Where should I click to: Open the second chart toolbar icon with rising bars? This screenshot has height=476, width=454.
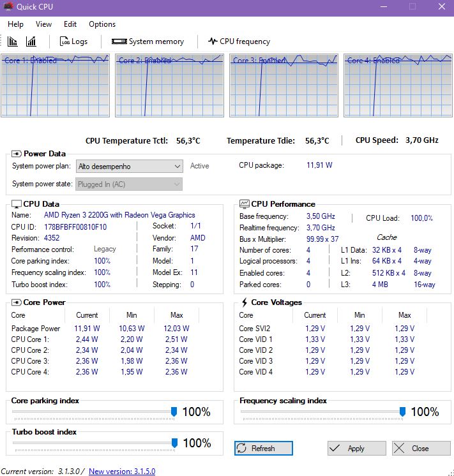31,41
